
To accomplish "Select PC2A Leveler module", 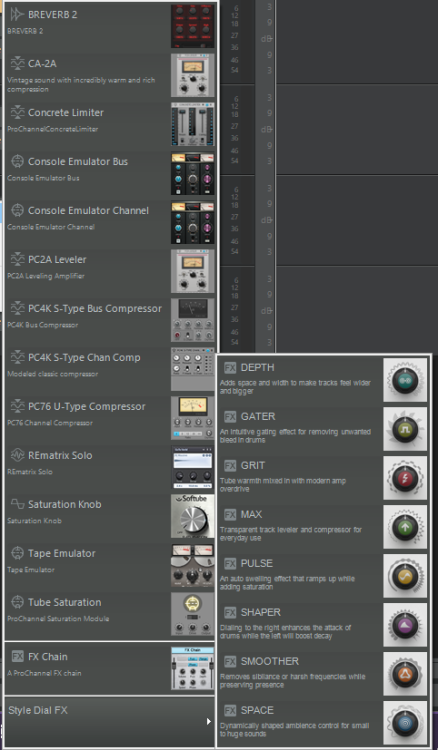I will point(110,272).
